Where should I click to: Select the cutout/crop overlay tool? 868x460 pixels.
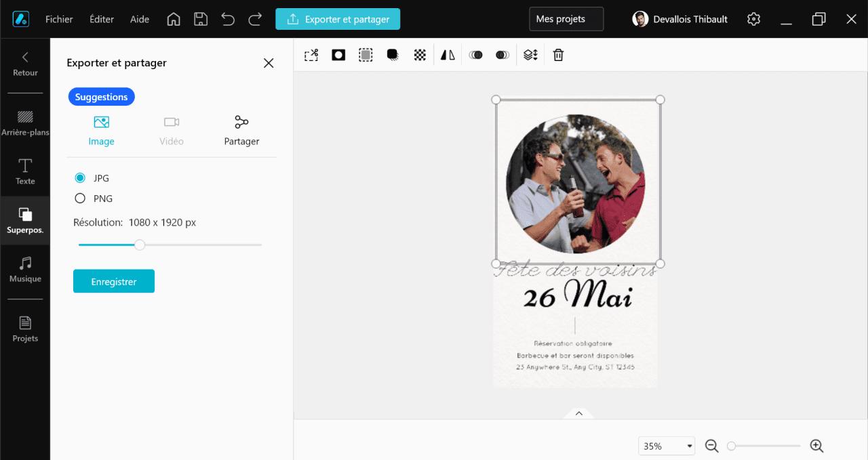point(311,54)
